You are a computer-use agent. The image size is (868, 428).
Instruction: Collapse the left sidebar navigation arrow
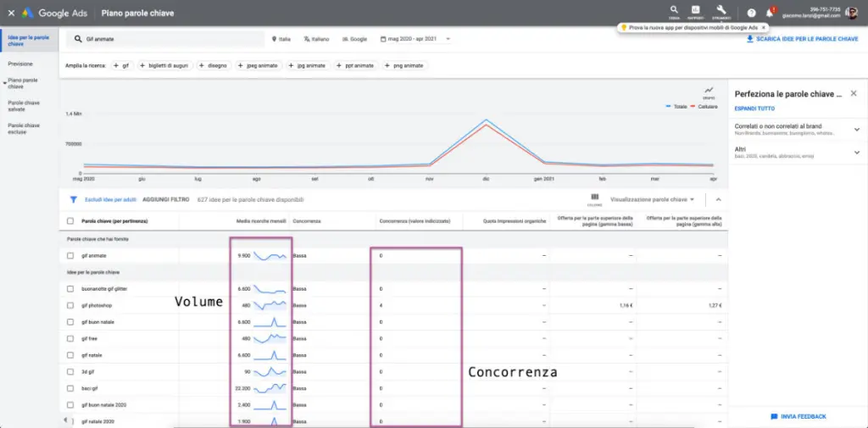(66, 420)
